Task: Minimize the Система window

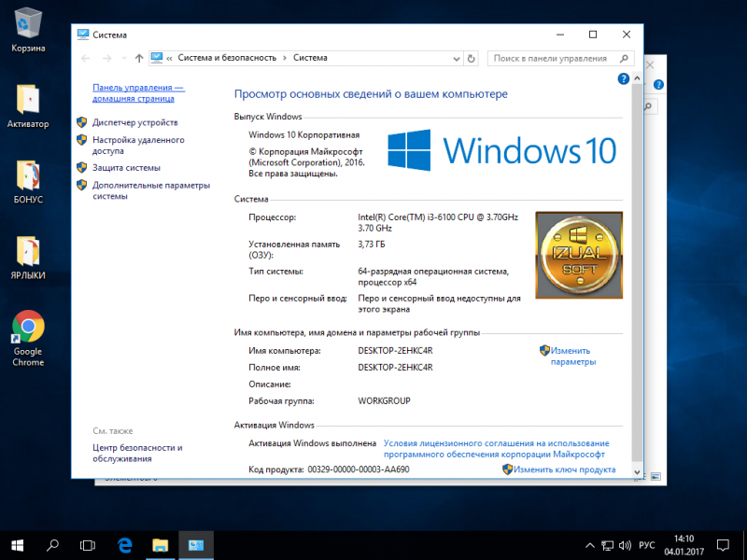Action: point(560,35)
